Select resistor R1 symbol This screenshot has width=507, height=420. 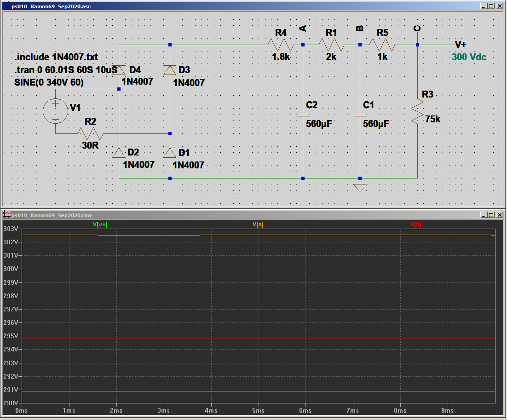coord(331,45)
